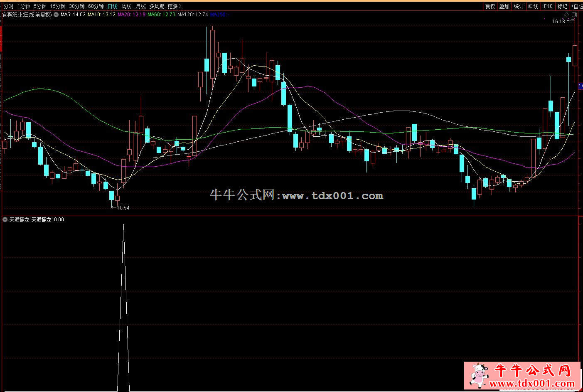Click the MA60: 12.73 label
583x392 pixels.
click(161, 15)
